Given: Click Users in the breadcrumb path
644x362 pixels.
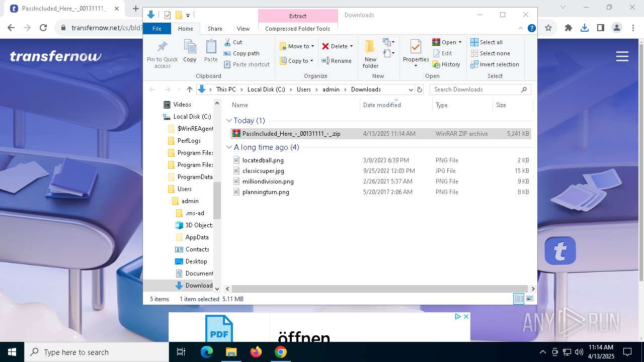Looking at the screenshot, I should click(x=304, y=89).
